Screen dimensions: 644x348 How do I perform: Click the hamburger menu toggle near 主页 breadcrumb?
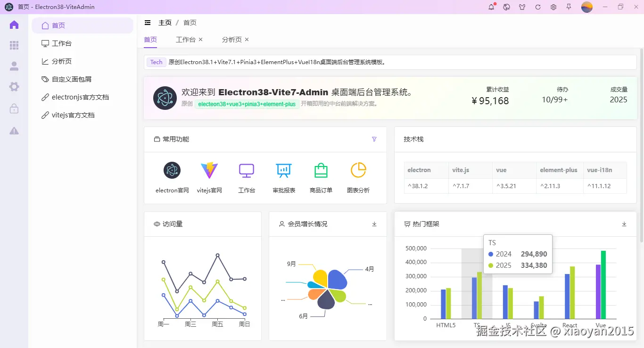point(148,22)
